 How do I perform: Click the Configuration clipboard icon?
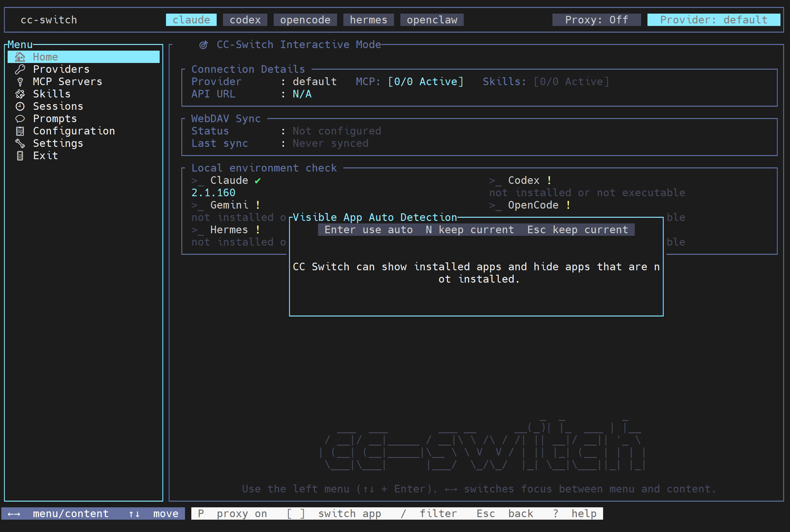click(20, 131)
